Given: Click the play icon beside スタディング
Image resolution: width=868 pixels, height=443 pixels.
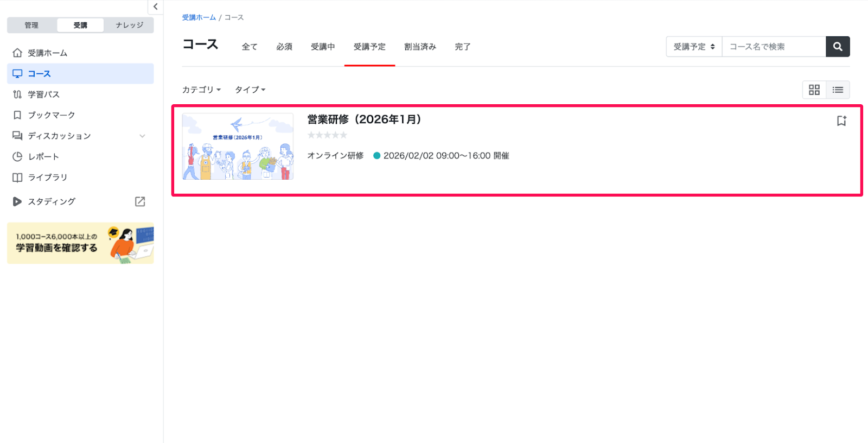Looking at the screenshot, I should (x=17, y=201).
